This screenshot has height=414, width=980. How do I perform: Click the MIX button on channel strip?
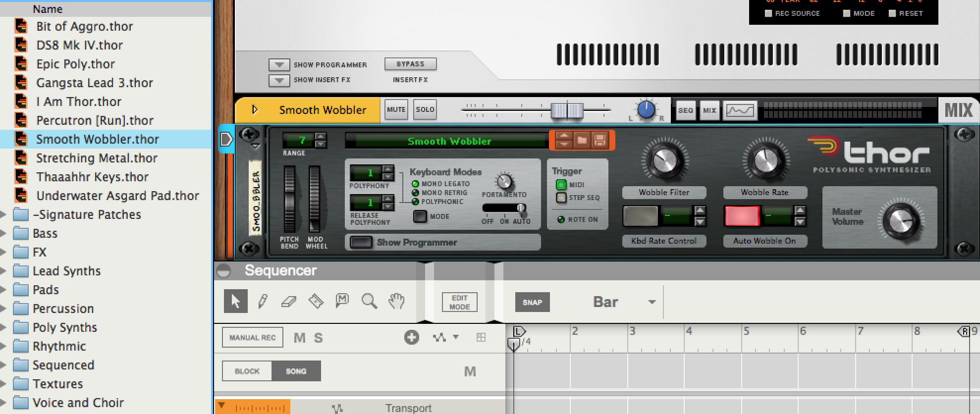pos(709,110)
